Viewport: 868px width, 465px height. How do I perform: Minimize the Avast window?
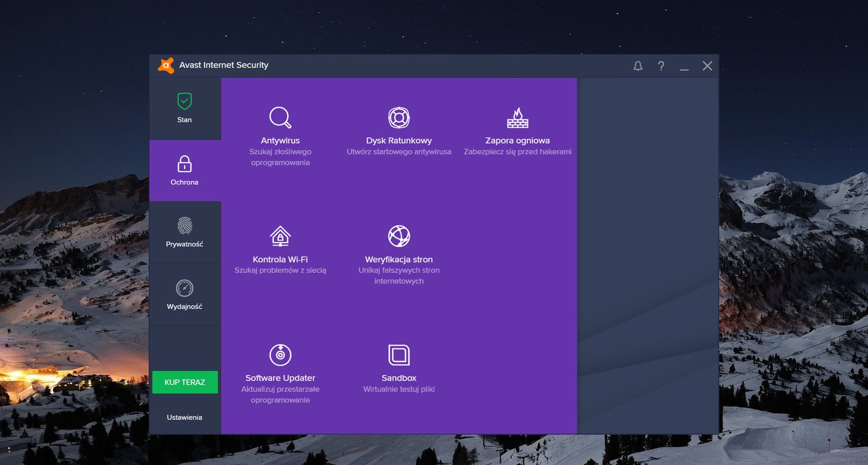pos(684,69)
